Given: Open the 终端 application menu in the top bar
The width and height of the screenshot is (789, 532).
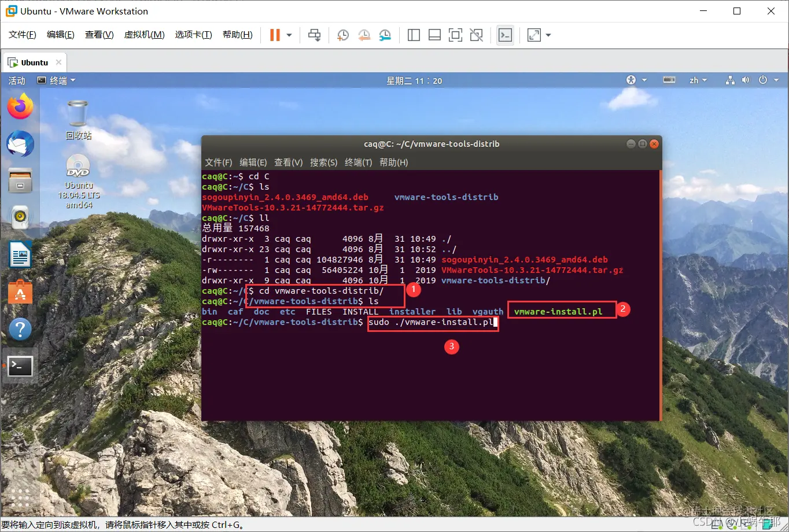Looking at the screenshot, I should (x=57, y=80).
